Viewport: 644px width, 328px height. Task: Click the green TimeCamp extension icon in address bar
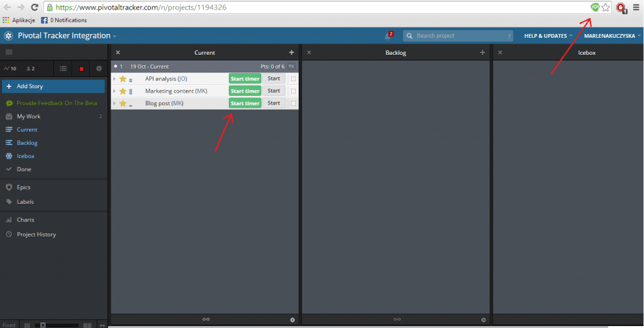coord(595,8)
